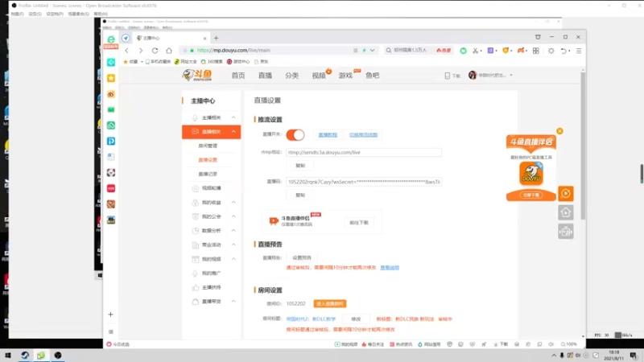This screenshot has height=362, width=644.
Task: Click the browser back arrow
Action: [126, 51]
